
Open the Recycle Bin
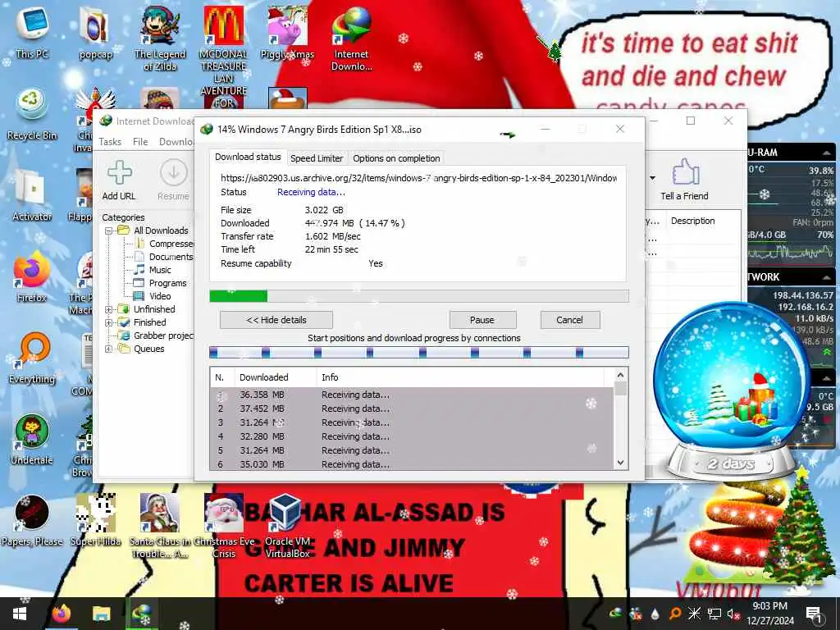click(32, 113)
